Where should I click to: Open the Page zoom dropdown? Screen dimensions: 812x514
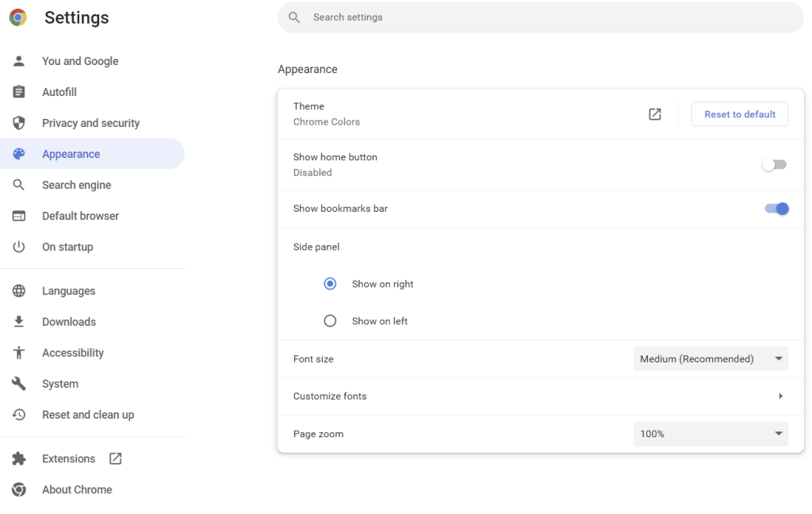tap(710, 434)
